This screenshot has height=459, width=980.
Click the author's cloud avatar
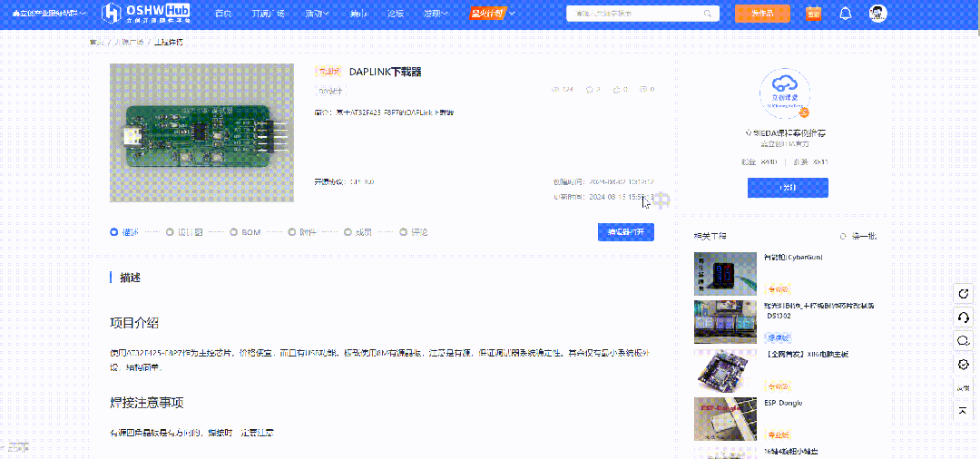point(785,93)
